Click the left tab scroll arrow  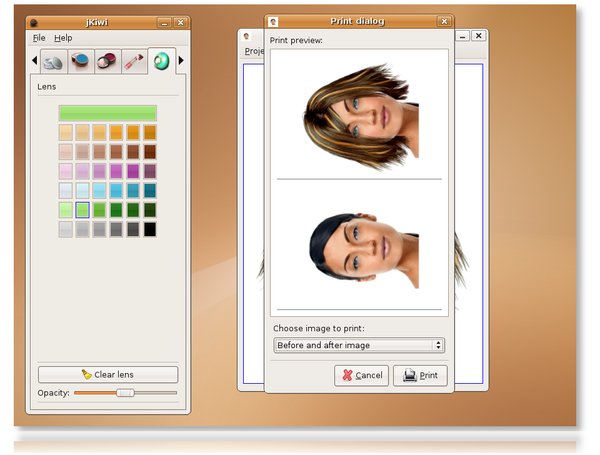pos(34,60)
